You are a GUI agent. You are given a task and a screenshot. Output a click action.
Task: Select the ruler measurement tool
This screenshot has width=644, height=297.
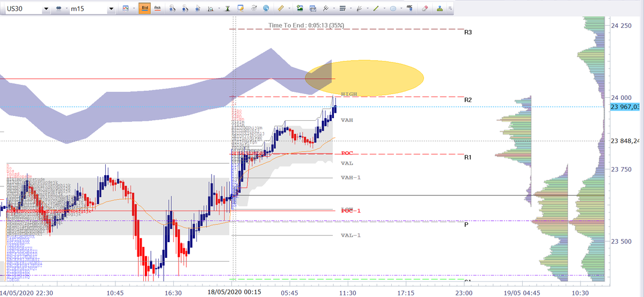coord(281,8)
